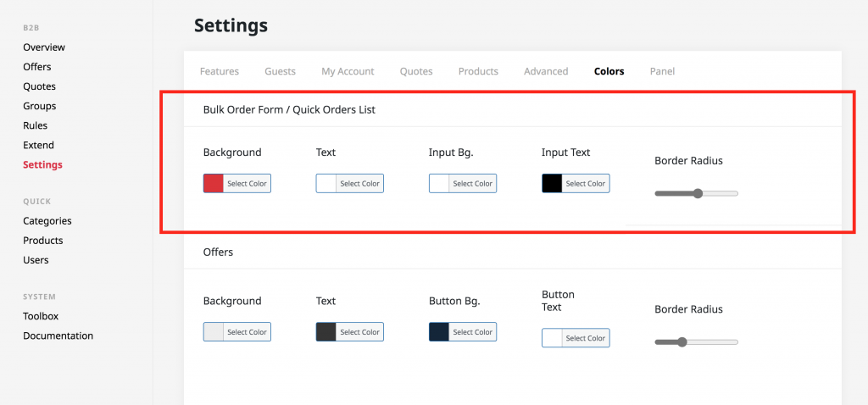868x405 pixels.
Task: Open the My Account tab
Action: coord(348,71)
